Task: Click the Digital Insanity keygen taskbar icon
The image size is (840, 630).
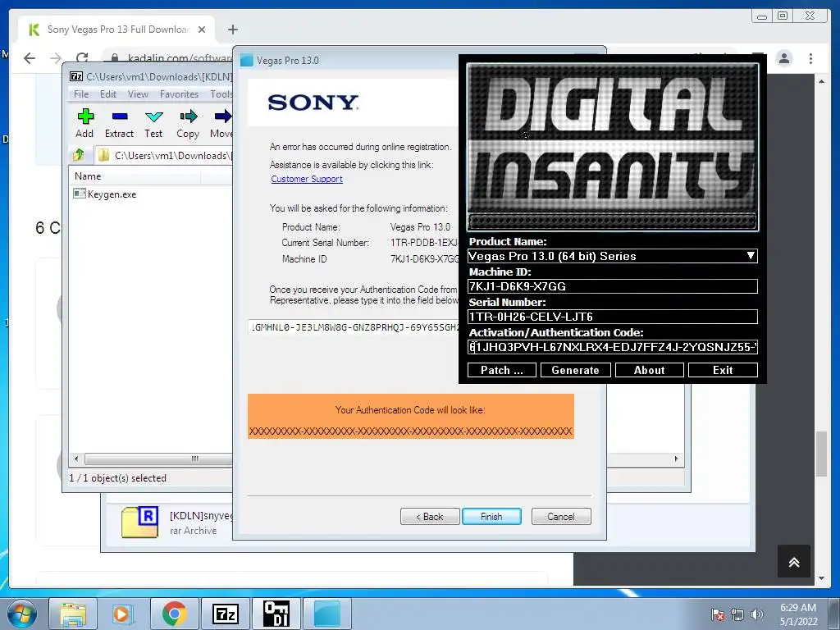Action: (x=276, y=614)
